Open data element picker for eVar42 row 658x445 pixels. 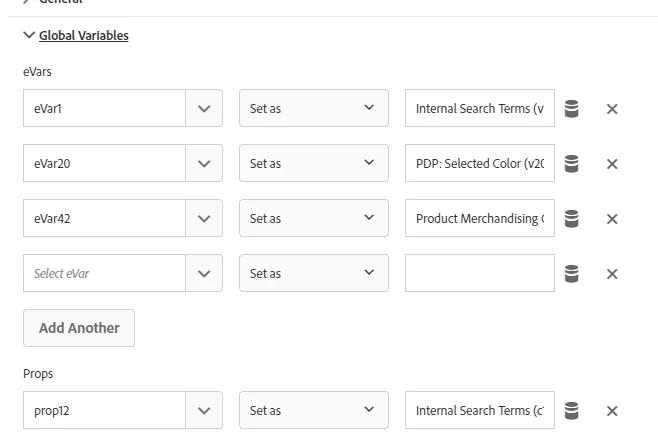572,219
